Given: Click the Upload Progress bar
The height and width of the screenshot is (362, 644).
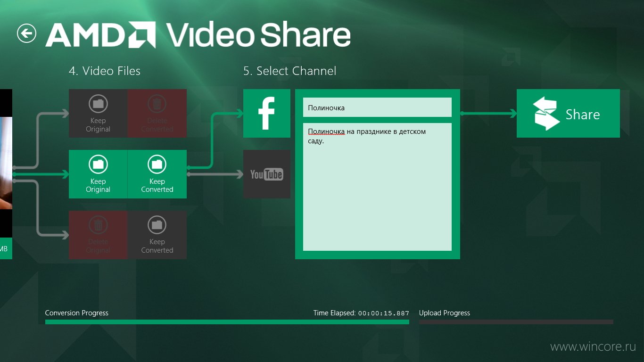Looking at the screenshot, I should point(516,322).
